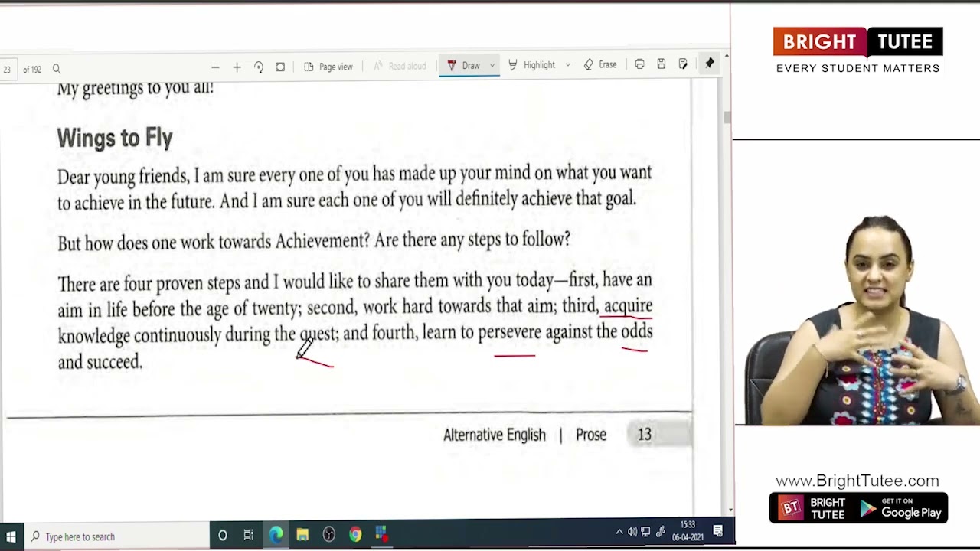Click the Read aloud button
This screenshot has height=551, width=980.
pos(400,67)
